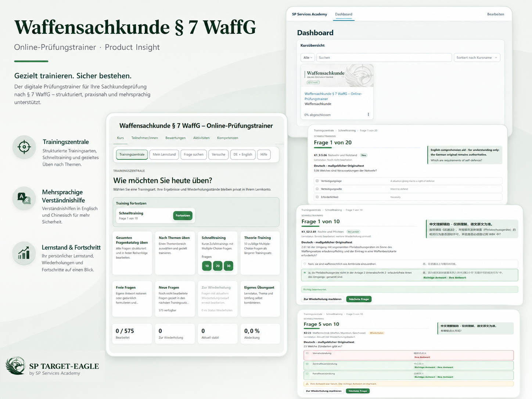The image size is (532, 399).
Task: Select the radio option 'Ja, da Pfeilabschussgeräte nicht in der Anlage 2'
Action: 305,273
